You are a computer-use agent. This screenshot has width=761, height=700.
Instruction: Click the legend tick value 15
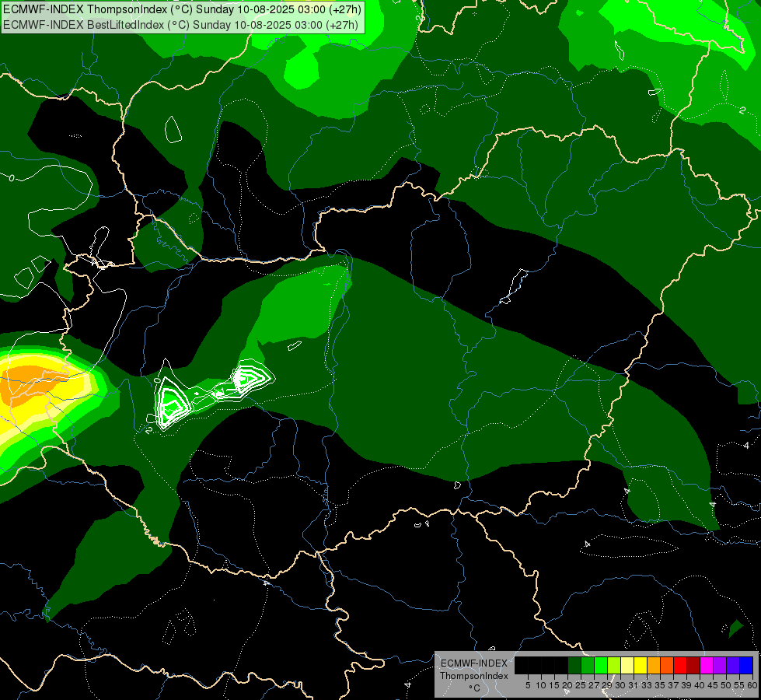(x=553, y=685)
